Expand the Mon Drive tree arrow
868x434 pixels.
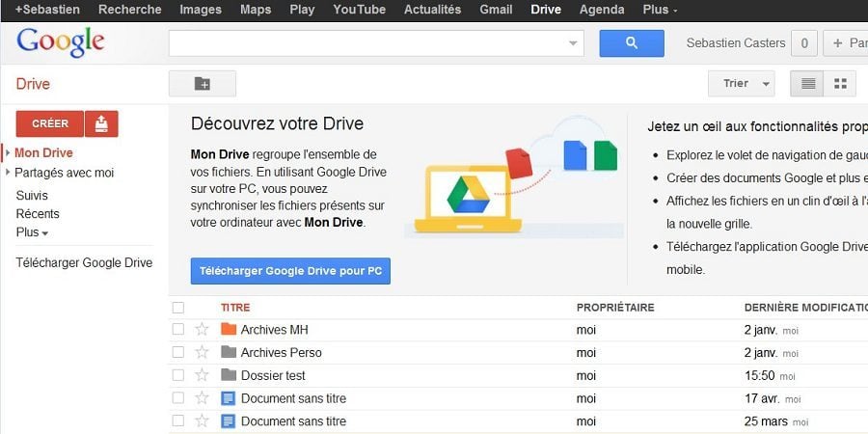click(8, 152)
